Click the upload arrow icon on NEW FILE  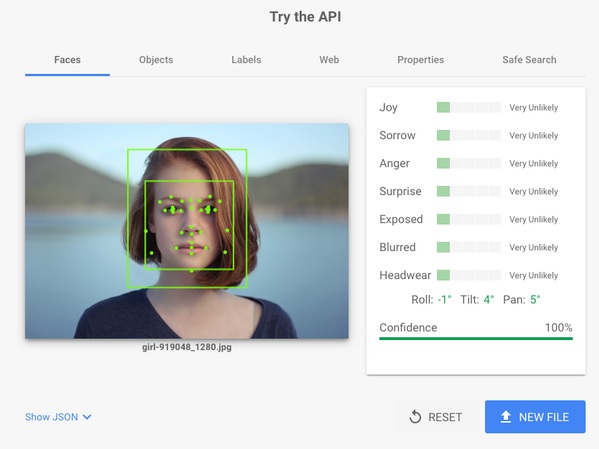point(505,417)
